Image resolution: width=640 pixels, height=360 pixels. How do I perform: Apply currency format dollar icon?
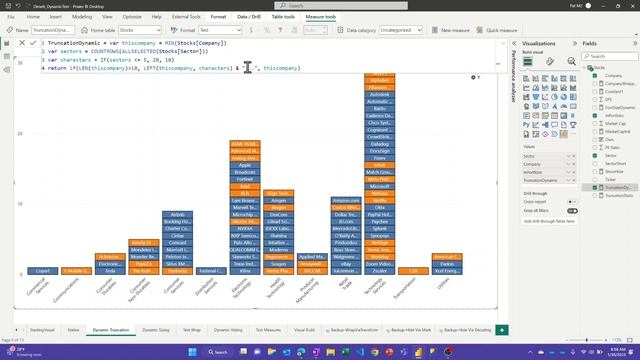[x=251, y=30]
